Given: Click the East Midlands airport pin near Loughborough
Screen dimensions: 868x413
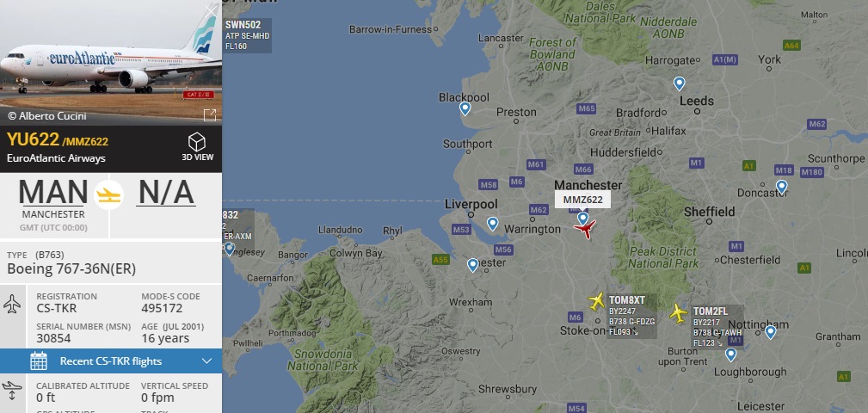Looking at the screenshot, I should point(730,354).
